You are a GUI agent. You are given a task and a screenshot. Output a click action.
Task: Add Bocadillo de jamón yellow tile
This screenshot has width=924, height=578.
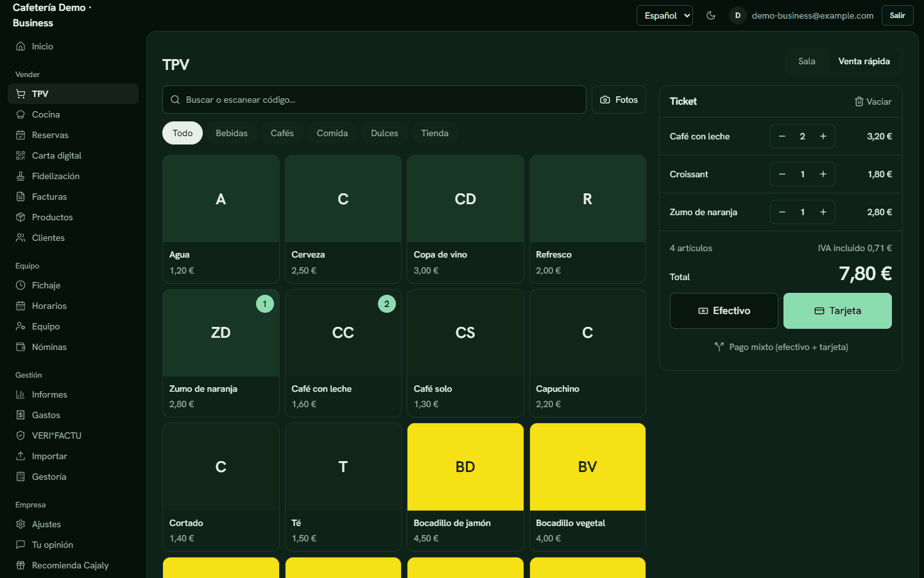[465, 487]
